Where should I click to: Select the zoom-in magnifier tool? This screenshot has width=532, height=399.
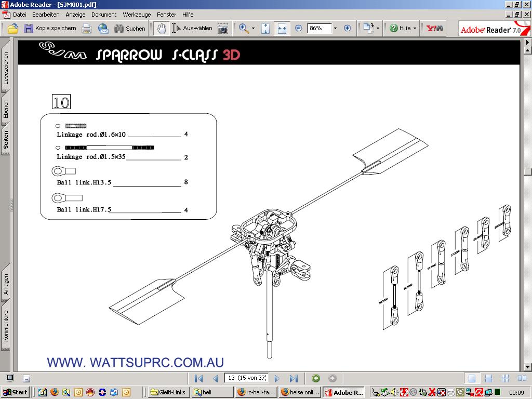pos(244,29)
